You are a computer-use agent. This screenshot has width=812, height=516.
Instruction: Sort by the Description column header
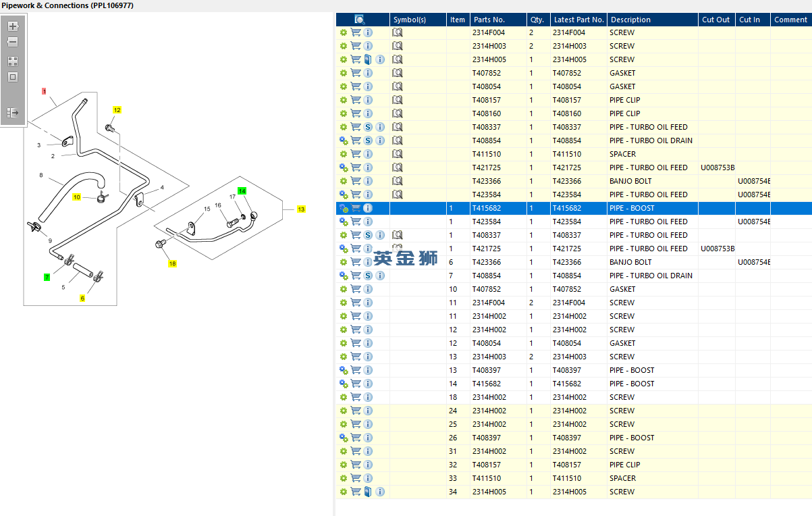pos(652,20)
